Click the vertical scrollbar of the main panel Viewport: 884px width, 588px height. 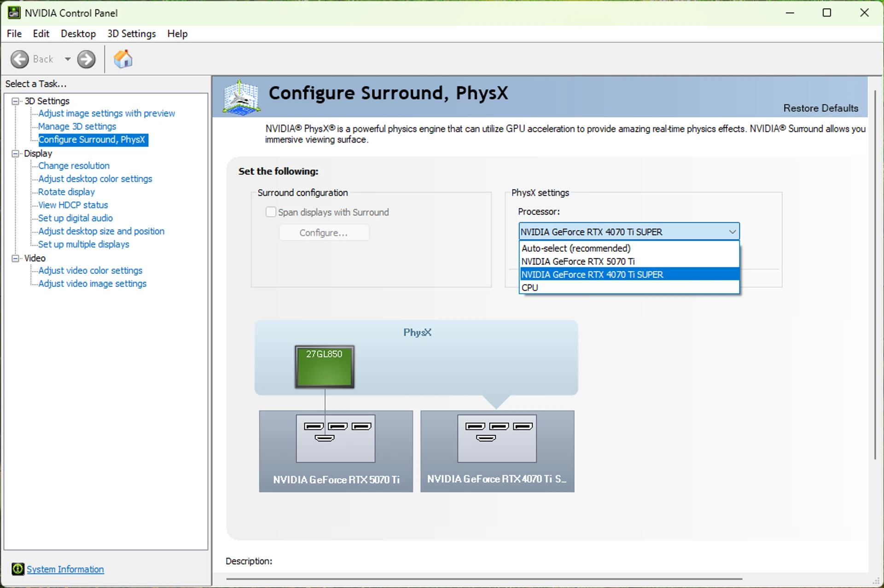[875, 275]
